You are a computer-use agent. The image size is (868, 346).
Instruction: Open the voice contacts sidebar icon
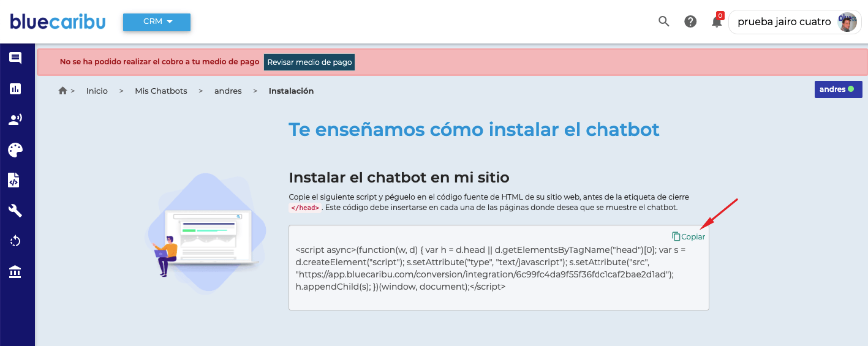(15, 119)
